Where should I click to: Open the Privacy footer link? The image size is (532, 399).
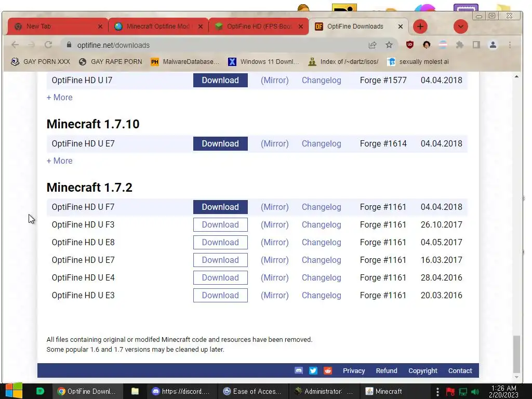pyautogui.click(x=353, y=371)
